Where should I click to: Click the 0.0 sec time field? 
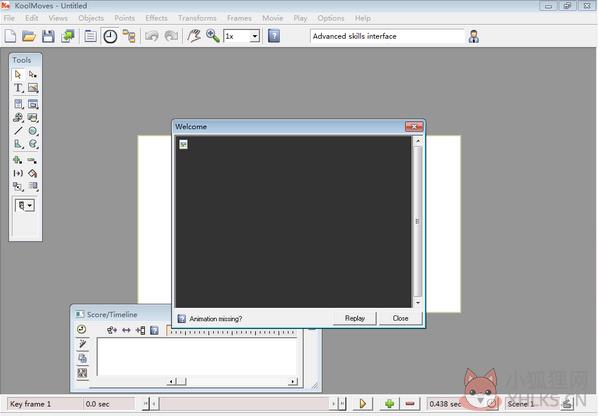point(109,404)
